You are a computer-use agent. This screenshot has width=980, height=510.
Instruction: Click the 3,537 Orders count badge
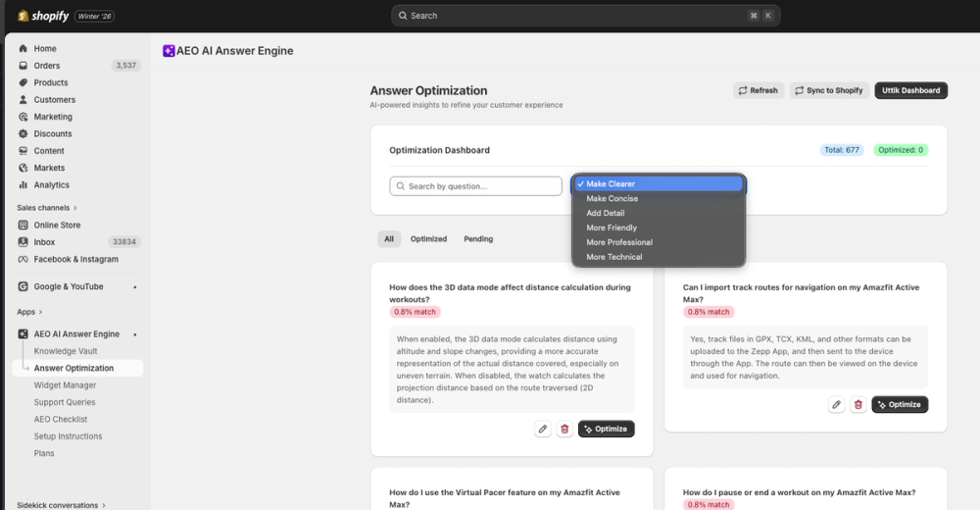[125, 65]
